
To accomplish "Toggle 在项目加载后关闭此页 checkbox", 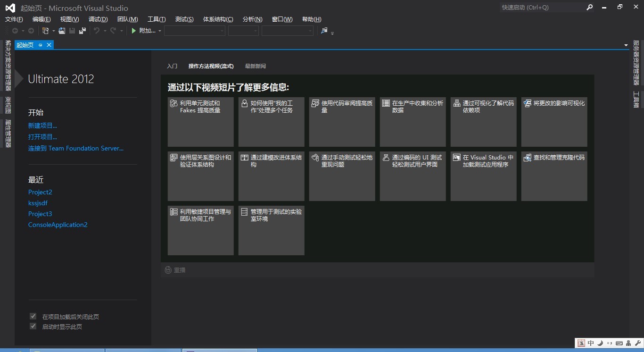I will tap(33, 317).
